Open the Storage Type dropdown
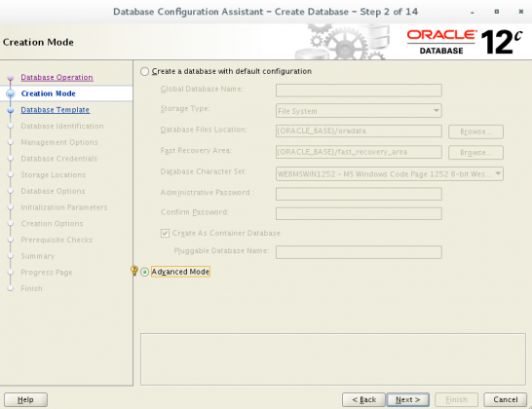The image size is (532, 409). (359, 111)
